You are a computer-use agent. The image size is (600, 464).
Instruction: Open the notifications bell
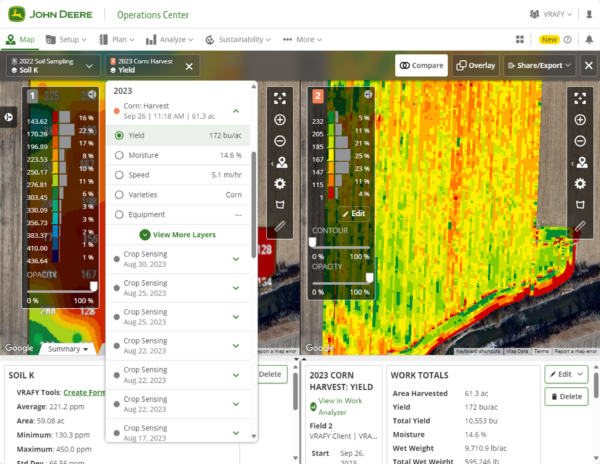pos(589,39)
